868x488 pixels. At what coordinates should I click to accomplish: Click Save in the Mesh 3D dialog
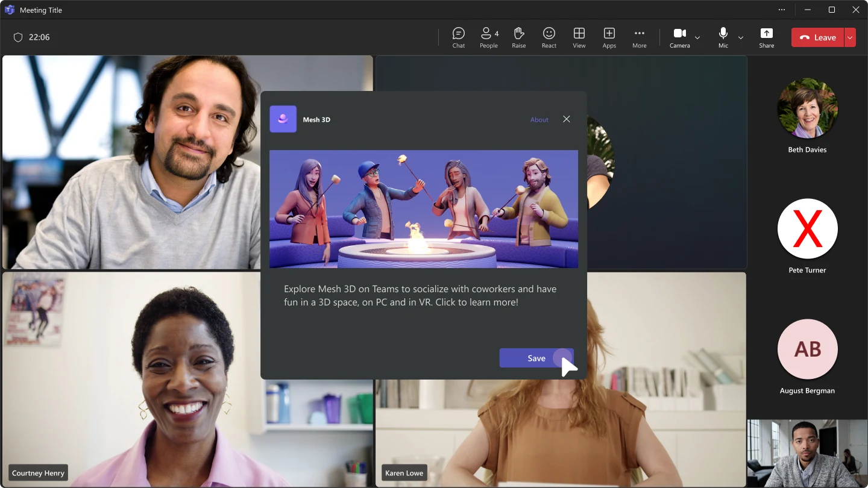coord(536,358)
